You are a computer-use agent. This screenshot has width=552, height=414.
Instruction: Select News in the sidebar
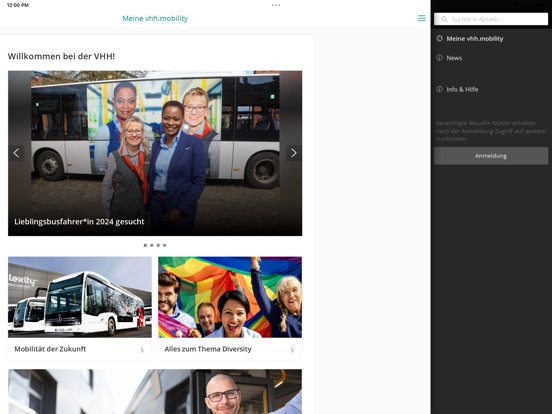pyautogui.click(x=454, y=58)
